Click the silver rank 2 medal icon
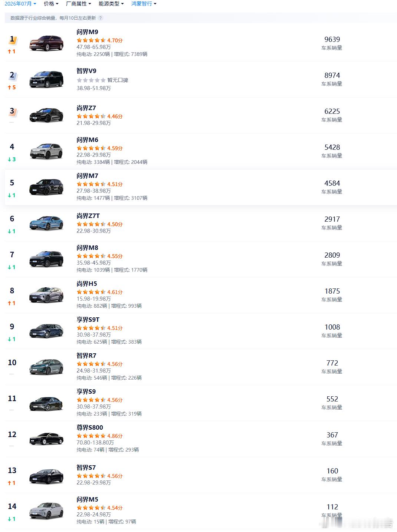The height and width of the screenshot is (532, 397). (12, 75)
